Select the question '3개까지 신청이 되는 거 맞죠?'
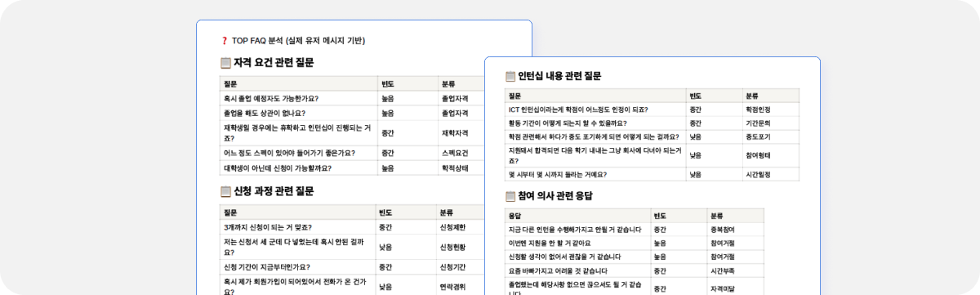Viewport: 980px width, 295px height. 267,227
